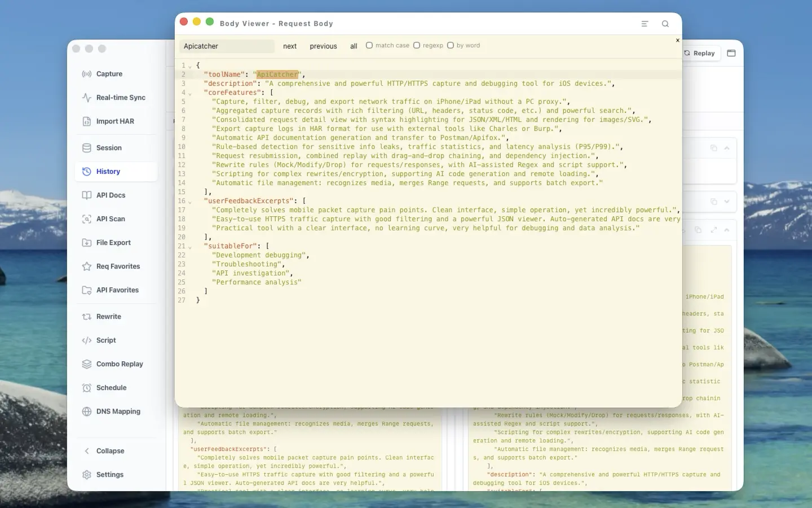This screenshot has height=508, width=812.
Task: Click line number 10 in the gutter
Action: point(182,147)
